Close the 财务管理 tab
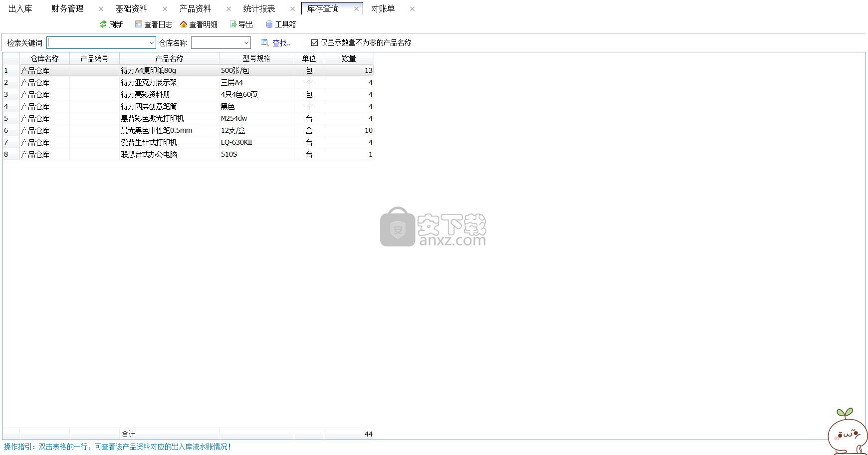Viewport: 868px width, 455px height. [101, 8]
